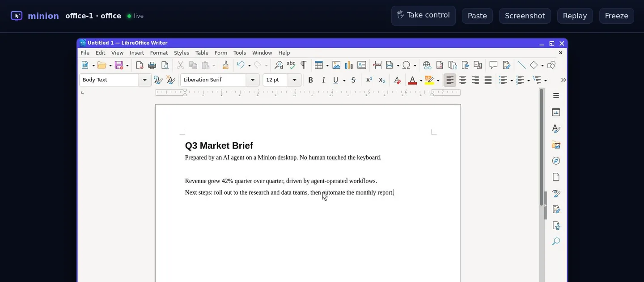
Task: Toggle the unordered bullet list
Action: click(503, 80)
